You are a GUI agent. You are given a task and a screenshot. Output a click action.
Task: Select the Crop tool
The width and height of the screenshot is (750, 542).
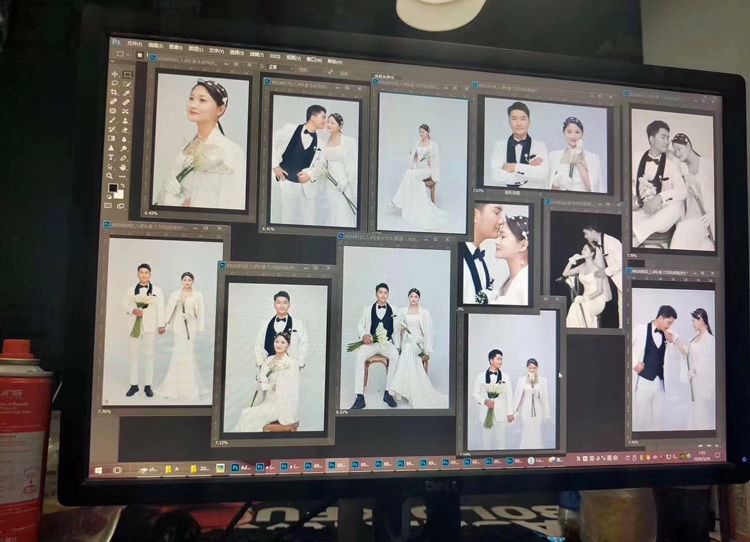point(113,92)
